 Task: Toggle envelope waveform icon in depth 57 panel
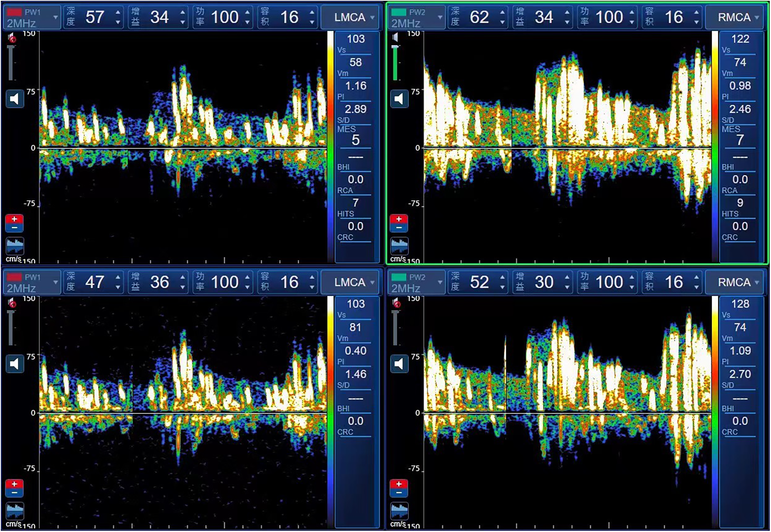15,246
